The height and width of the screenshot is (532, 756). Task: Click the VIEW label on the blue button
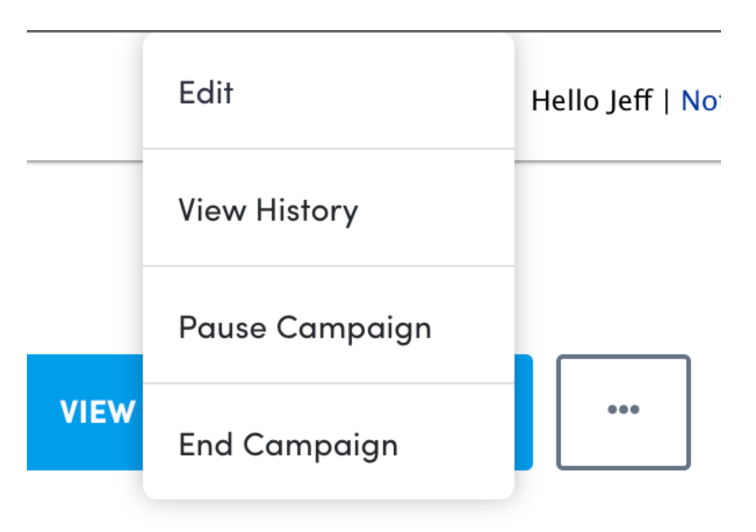point(96,412)
